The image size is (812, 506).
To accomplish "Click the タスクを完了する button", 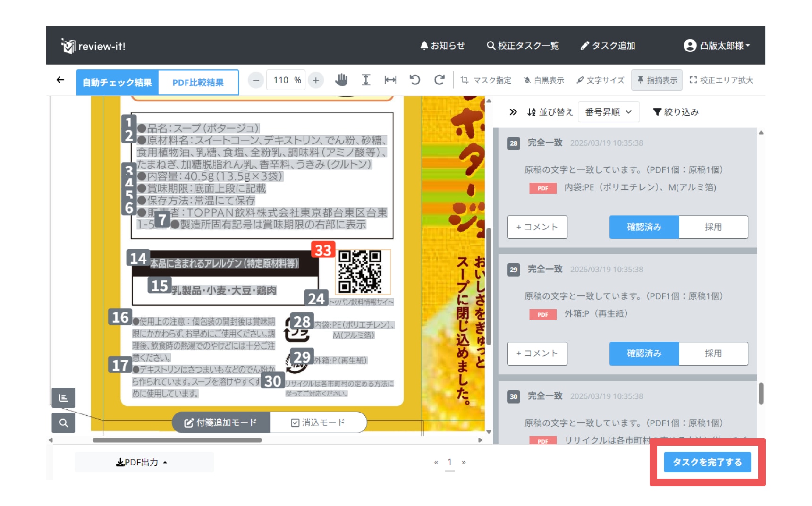I will pyautogui.click(x=707, y=463).
